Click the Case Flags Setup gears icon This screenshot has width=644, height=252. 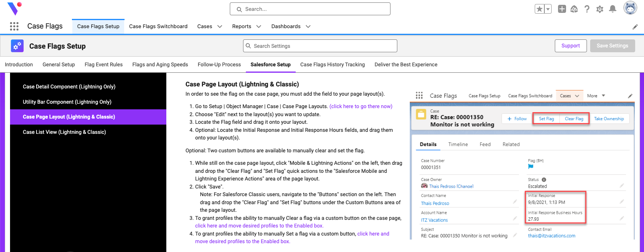point(17,46)
